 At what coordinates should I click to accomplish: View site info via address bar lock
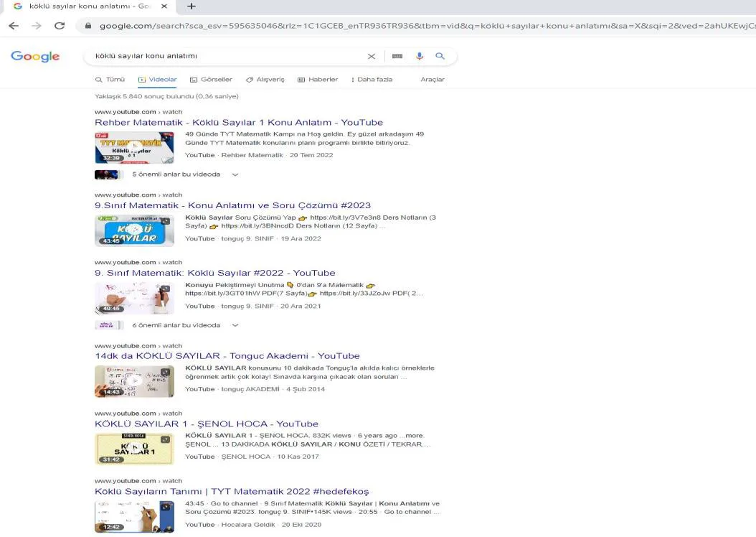(88, 26)
